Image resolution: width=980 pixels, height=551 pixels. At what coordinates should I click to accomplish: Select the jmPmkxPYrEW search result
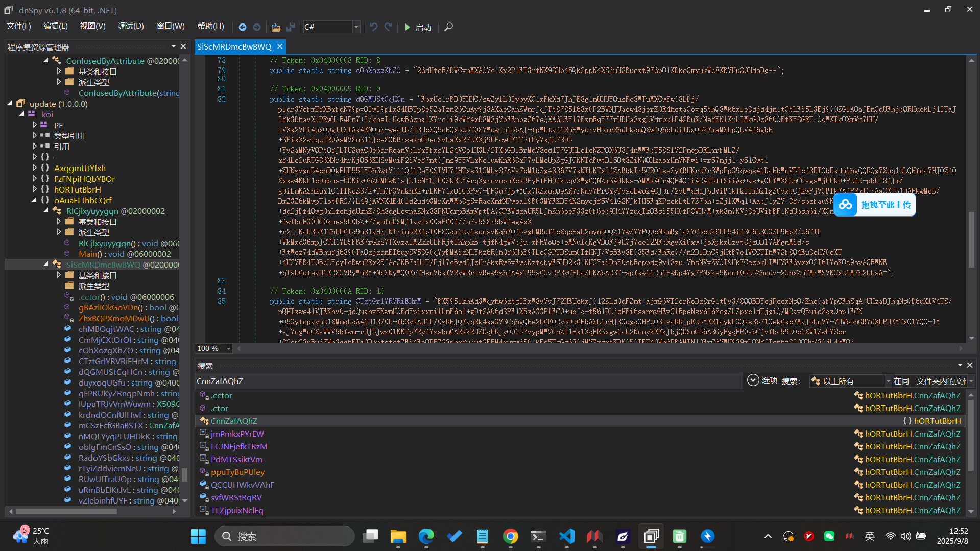580,434
